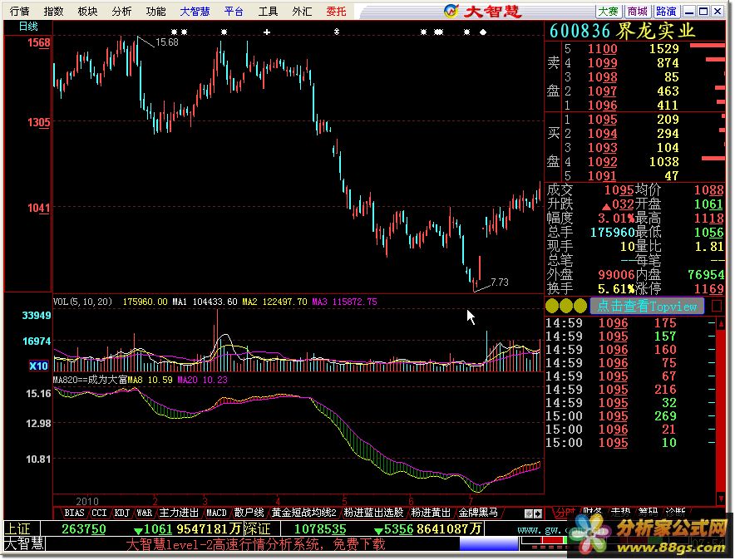
Task: Open the 分析 menu
Action: tap(122, 11)
